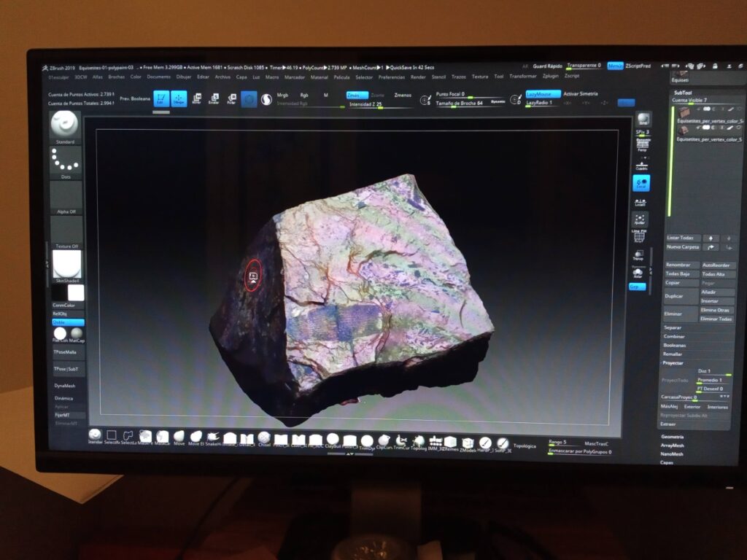Click the white color swatch
Screen dimensions: 747x560
pyautogui.click(x=76, y=292)
